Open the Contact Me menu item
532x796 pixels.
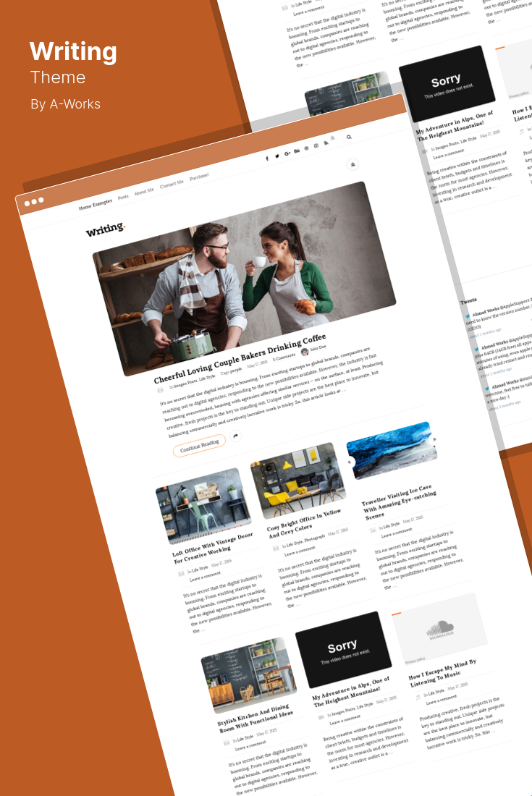coord(172,185)
